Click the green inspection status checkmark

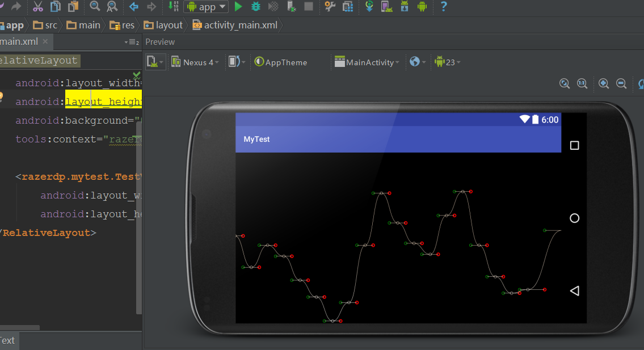coord(137,75)
